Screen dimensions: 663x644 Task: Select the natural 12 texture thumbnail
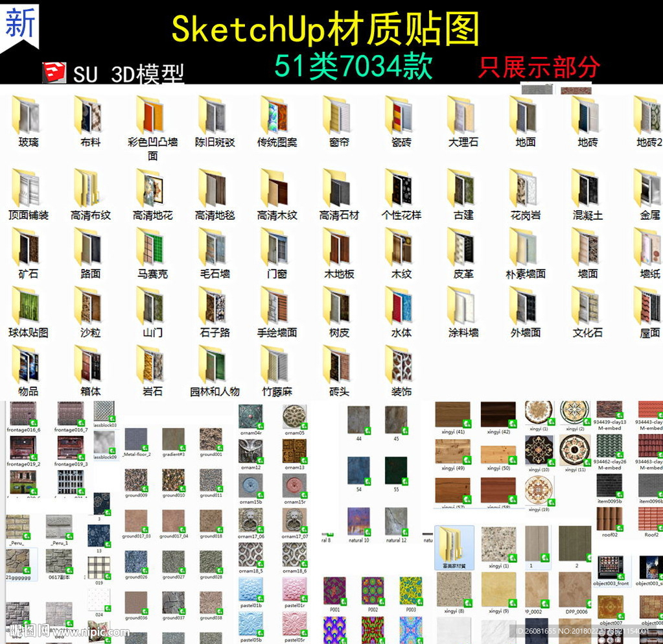coord(396,521)
